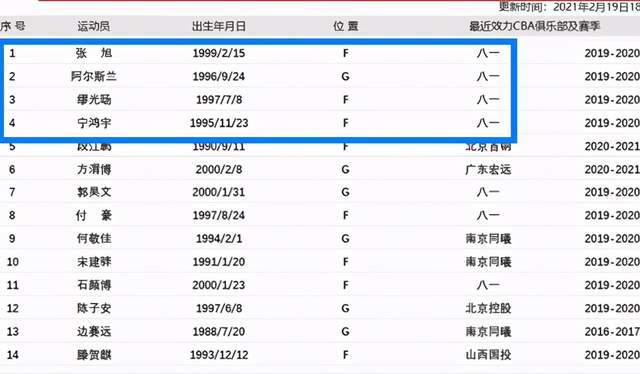
Task: Click season 2019-2020 in the 阿尔斯兰 row
Action: point(612,77)
